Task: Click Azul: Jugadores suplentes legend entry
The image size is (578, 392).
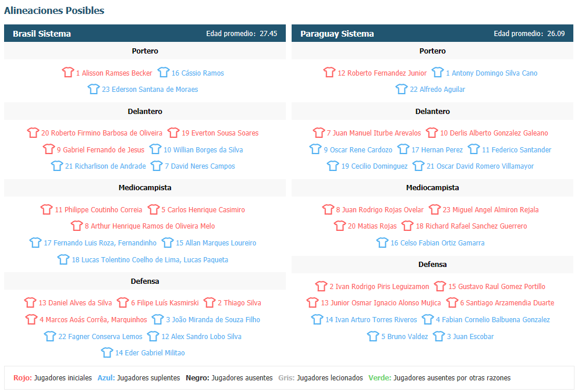Action: [139, 377]
